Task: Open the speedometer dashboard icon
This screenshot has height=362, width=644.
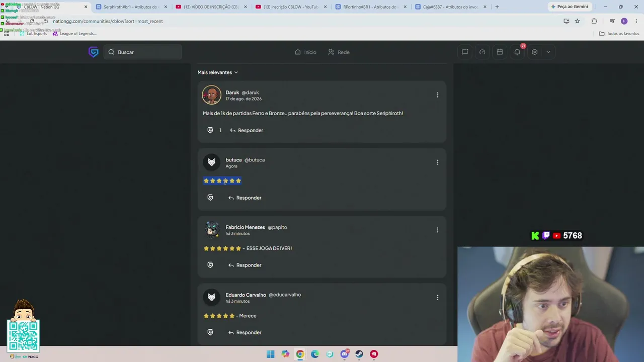Action: [482, 52]
